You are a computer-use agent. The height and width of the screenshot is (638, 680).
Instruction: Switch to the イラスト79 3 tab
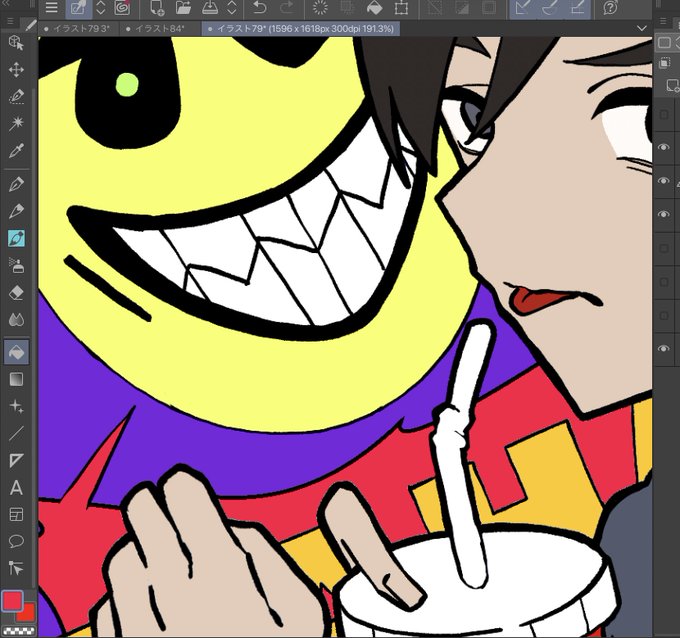tap(77, 29)
